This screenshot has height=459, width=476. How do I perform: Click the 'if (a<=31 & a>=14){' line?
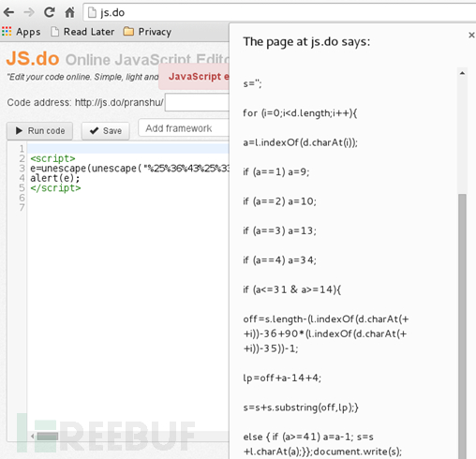292,289
